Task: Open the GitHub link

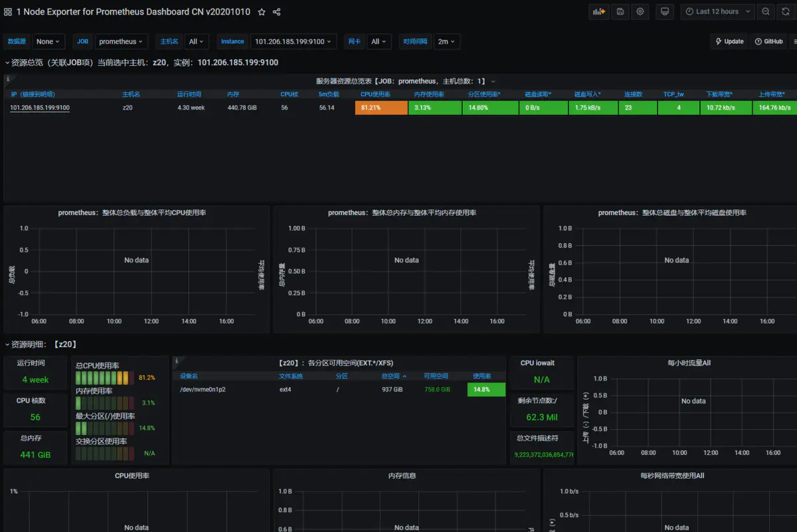Action: (768, 42)
